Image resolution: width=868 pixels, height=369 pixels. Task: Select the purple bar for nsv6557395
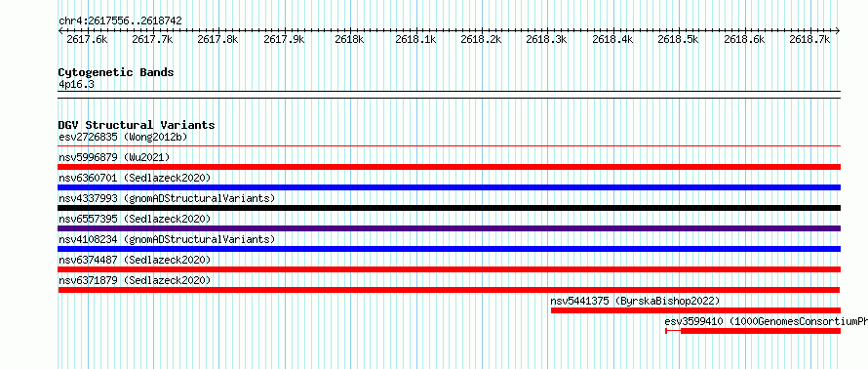[x=450, y=228]
